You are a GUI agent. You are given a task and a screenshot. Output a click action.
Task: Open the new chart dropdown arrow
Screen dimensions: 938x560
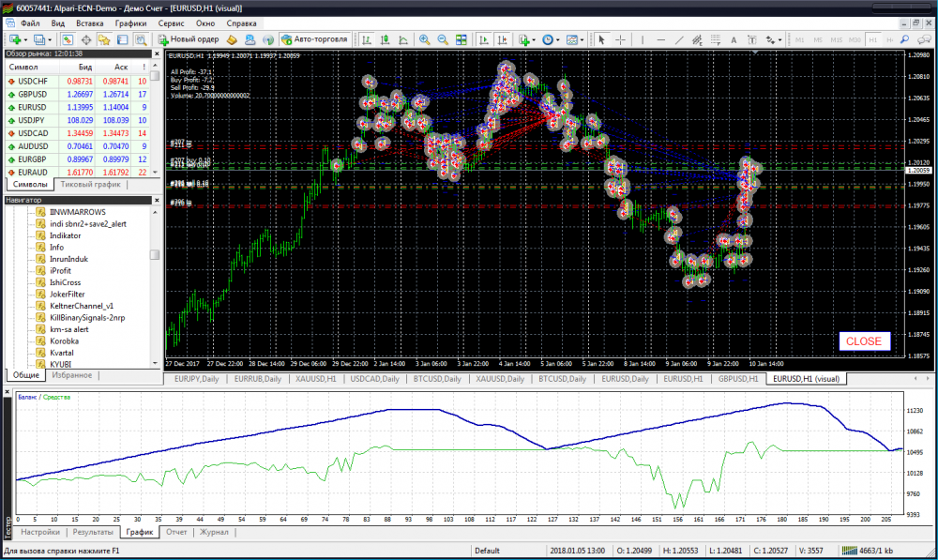pos(27,39)
